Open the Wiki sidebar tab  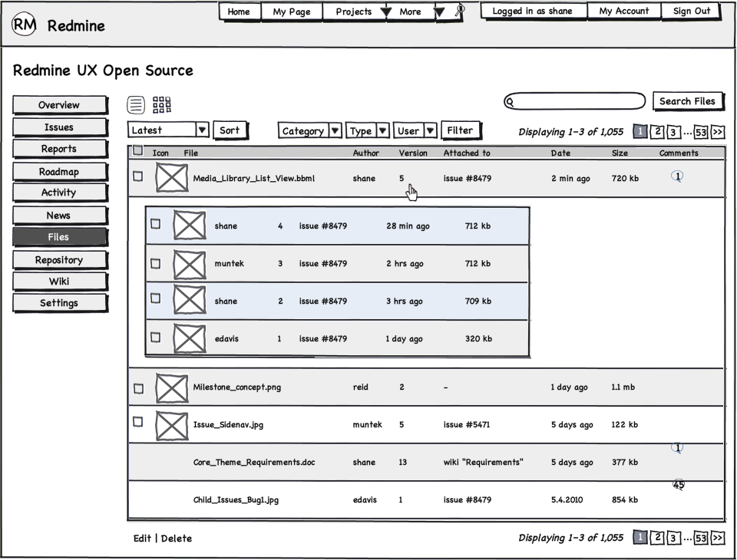coord(59,282)
